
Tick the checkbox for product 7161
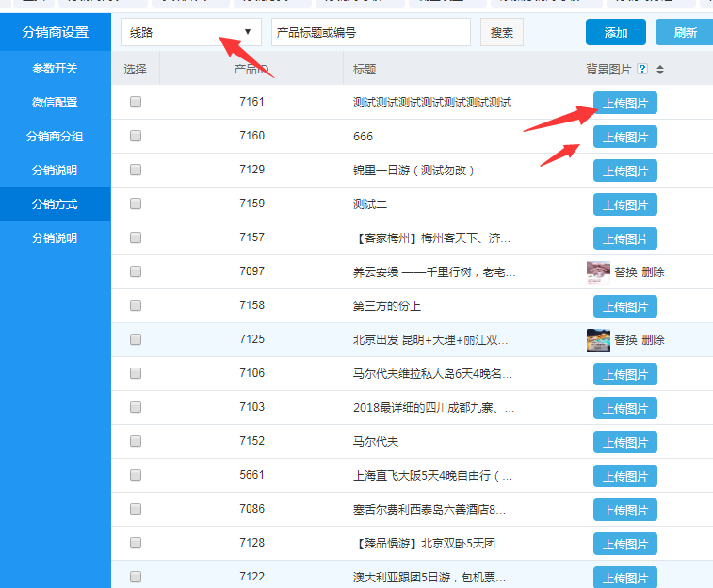click(x=136, y=102)
